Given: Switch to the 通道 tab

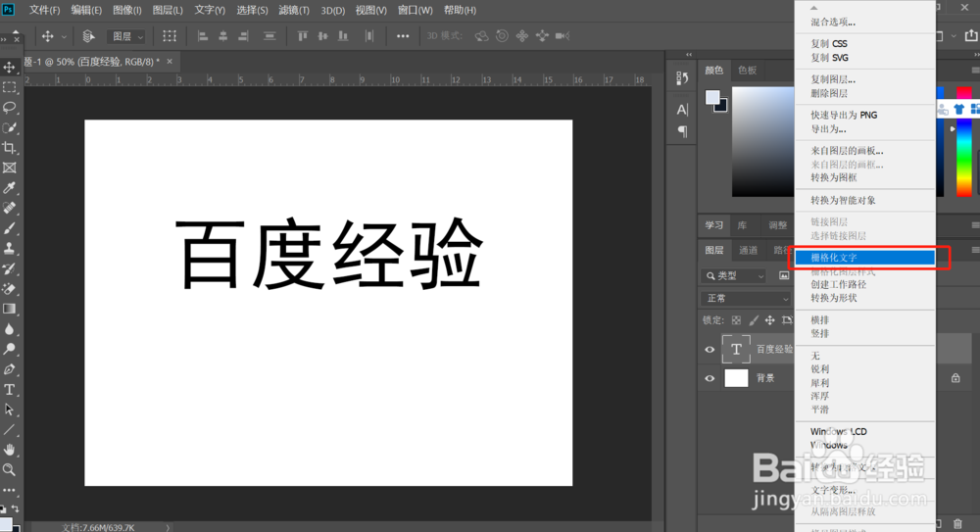Looking at the screenshot, I should [748, 250].
